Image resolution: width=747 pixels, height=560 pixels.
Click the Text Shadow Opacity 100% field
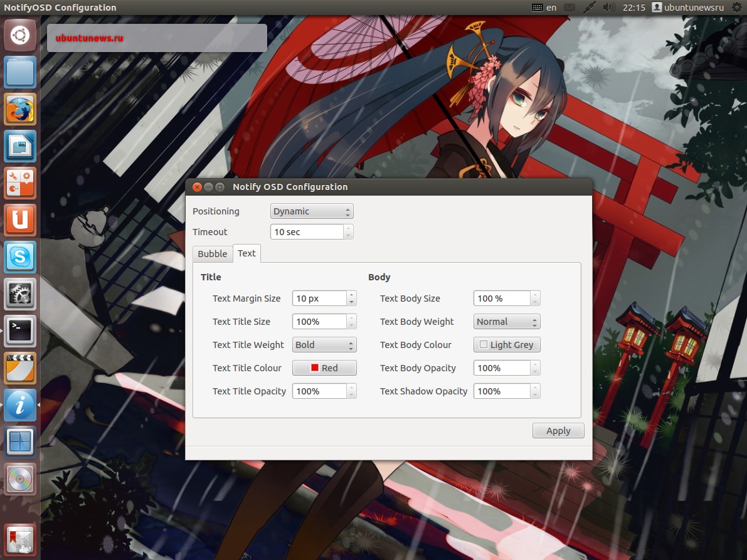point(502,391)
